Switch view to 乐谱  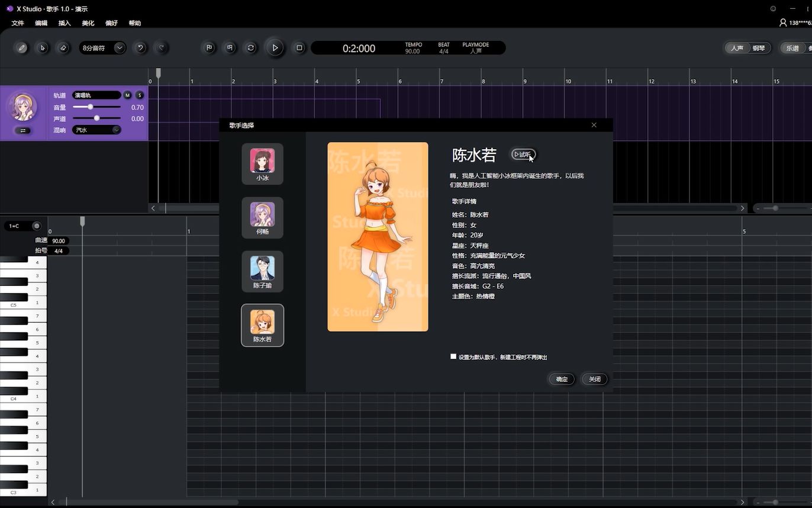pos(792,48)
